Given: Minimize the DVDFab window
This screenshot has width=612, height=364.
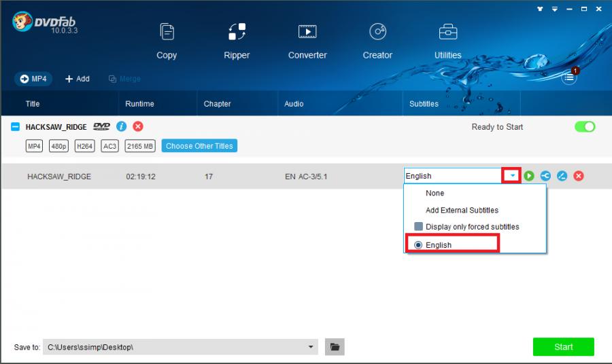Looking at the screenshot, I should [569, 9].
